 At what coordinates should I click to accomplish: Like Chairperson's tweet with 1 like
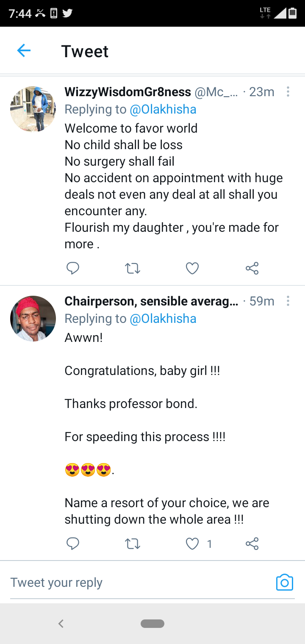tap(193, 544)
